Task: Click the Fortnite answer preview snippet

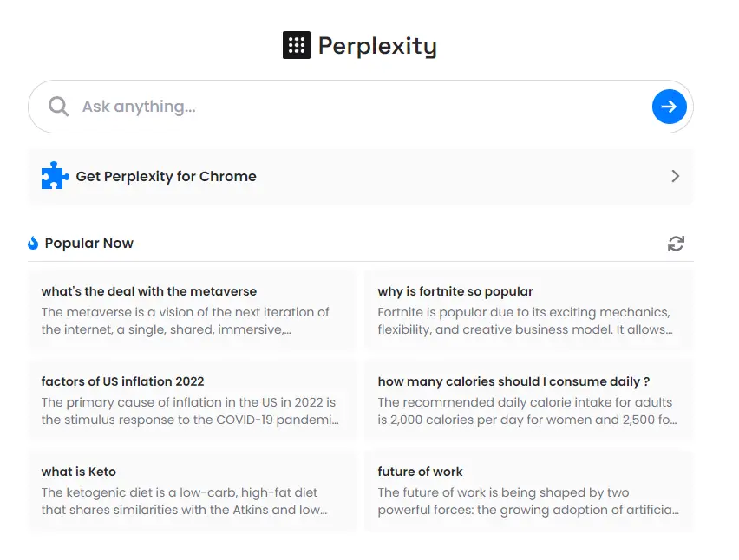Action: 525,321
